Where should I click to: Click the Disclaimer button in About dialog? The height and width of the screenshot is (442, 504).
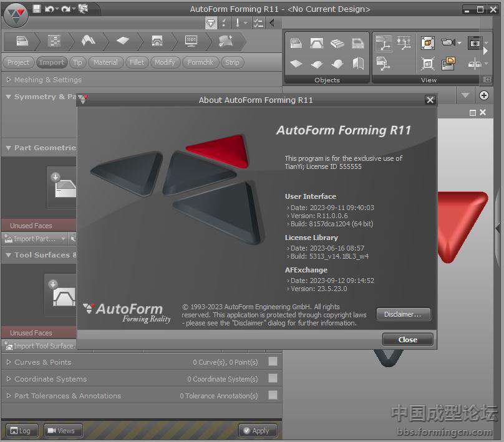[403, 314]
